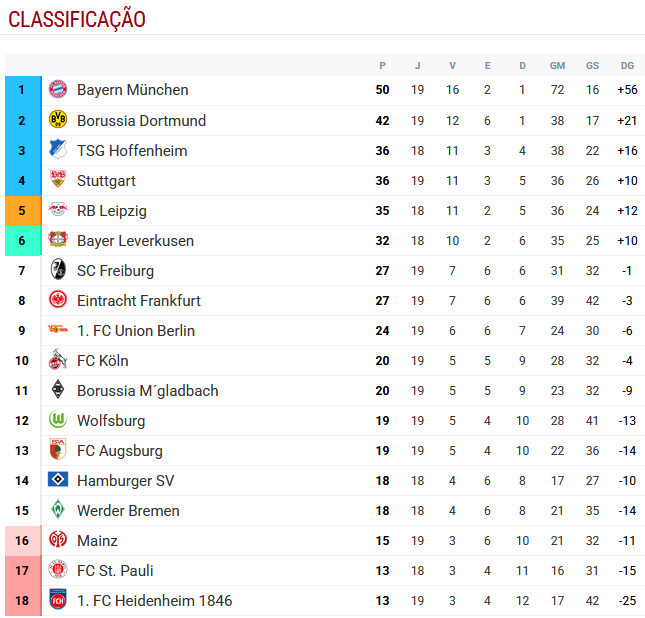
Task: Click the Werder Bremen diamond crest
Action: tap(58, 510)
